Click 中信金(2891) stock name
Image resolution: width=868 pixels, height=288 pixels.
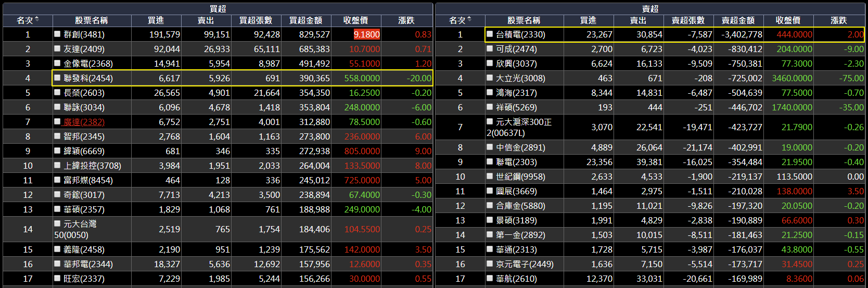click(520, 147)
